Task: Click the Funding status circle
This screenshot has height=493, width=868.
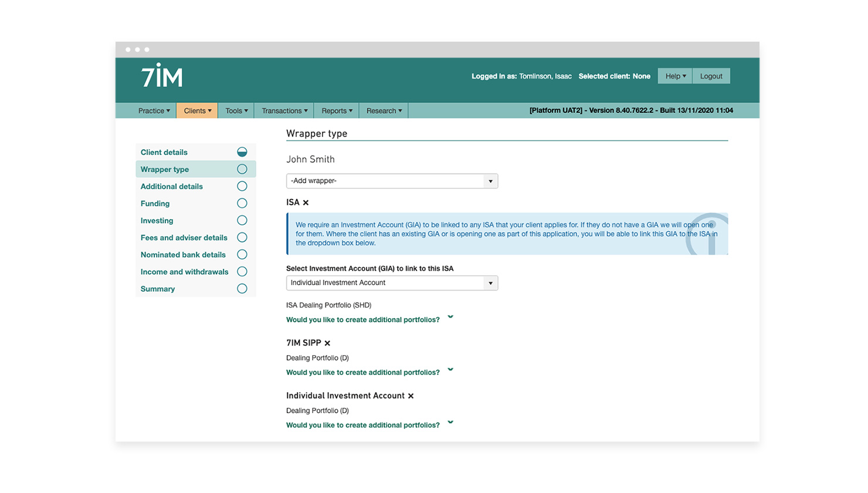Action: tap(242, 203)
